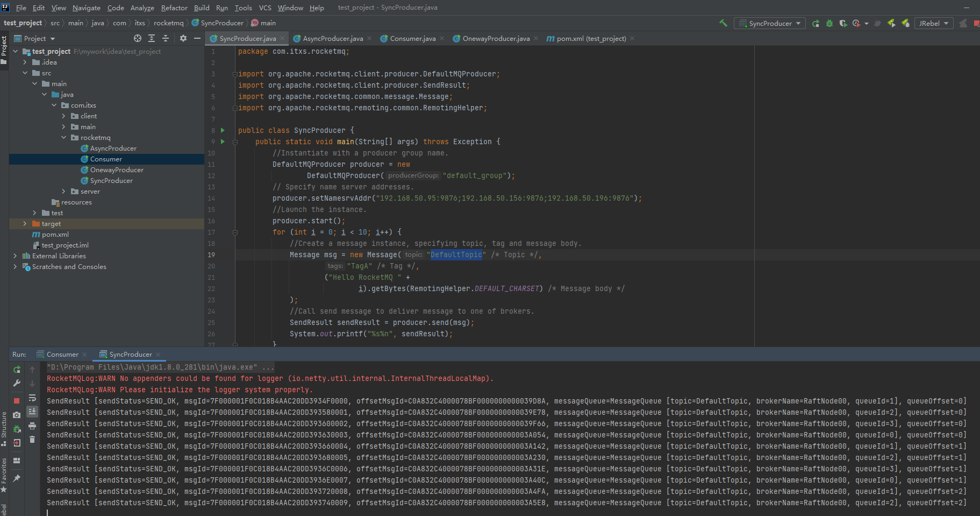Launch profiler run icon in toolbar
Screen dimensions: 980x516
click(856, 23)
